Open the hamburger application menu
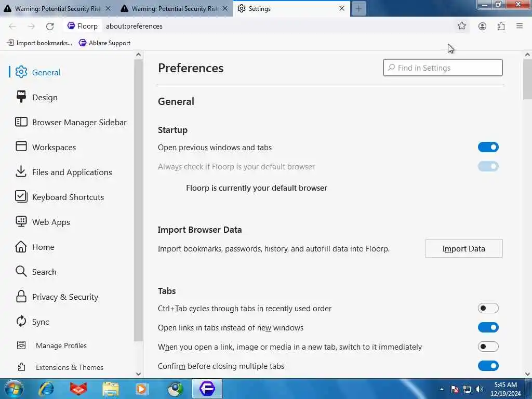The height and width of the screenshot is (399, 532). [520, 26]
